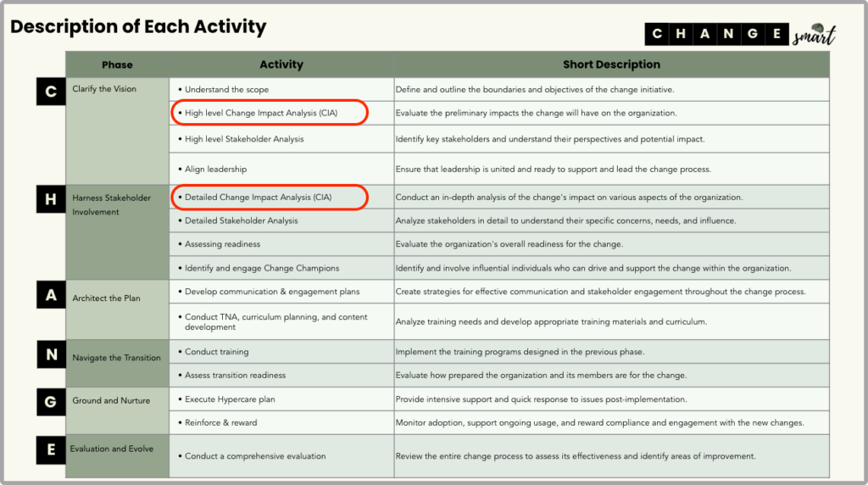
Task: Click the E block beside Evaluation and Evolve
Action: (51, 449)
